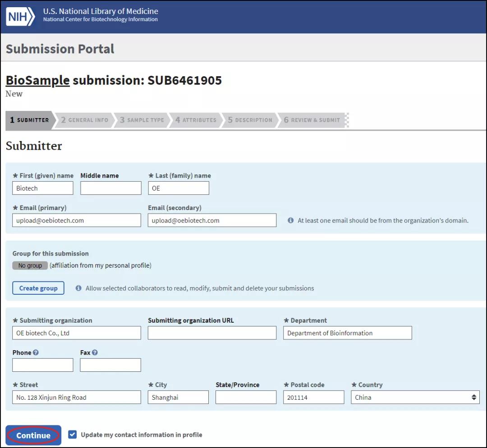This screenshot has height=448, width=487.
Task: Focus the City field
Action: 178,397
